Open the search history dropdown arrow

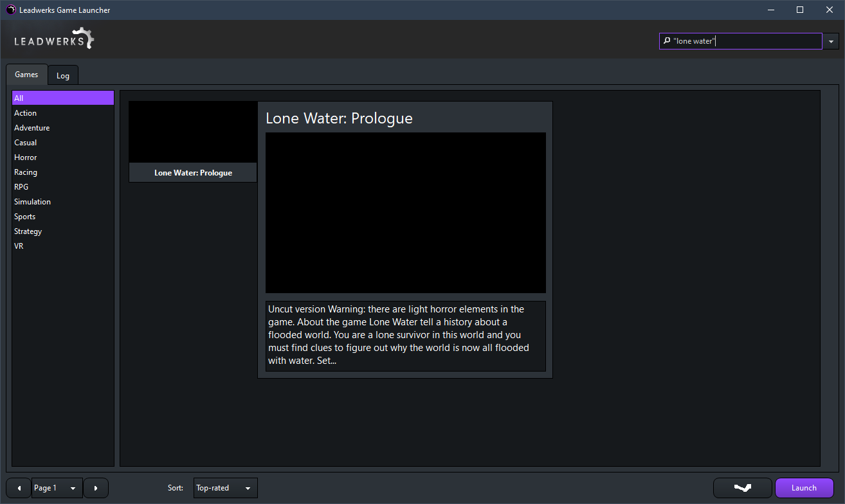[x=831, y=41]
